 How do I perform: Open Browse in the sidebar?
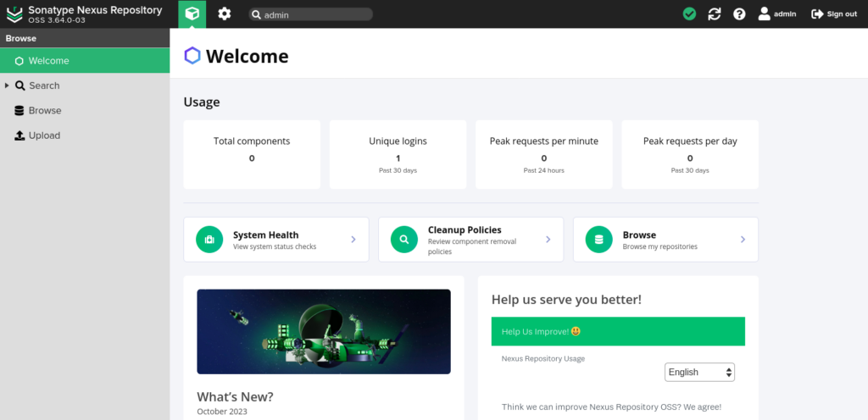[x=85, y=111]
